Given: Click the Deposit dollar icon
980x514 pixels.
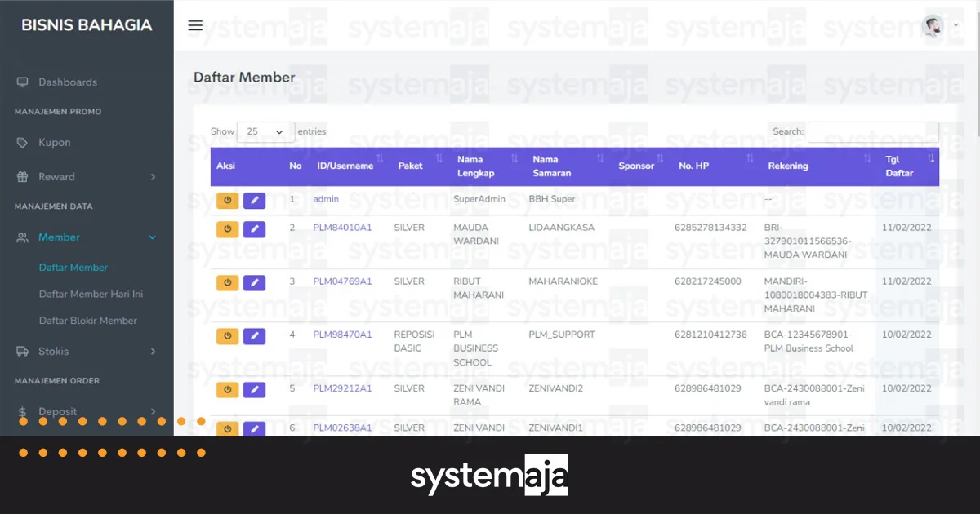Looking at the screenshot, I should coord(22,412).
